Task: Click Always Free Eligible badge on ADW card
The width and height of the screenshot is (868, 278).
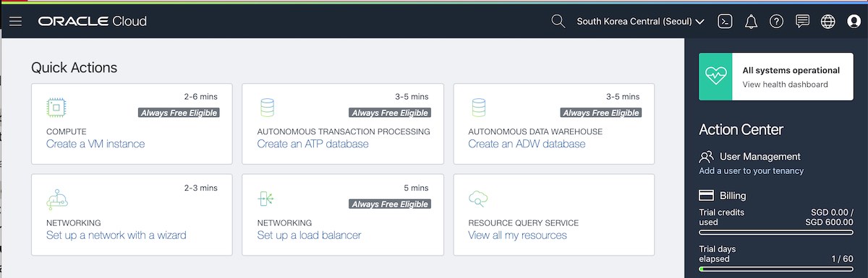Action: (601, 113)
